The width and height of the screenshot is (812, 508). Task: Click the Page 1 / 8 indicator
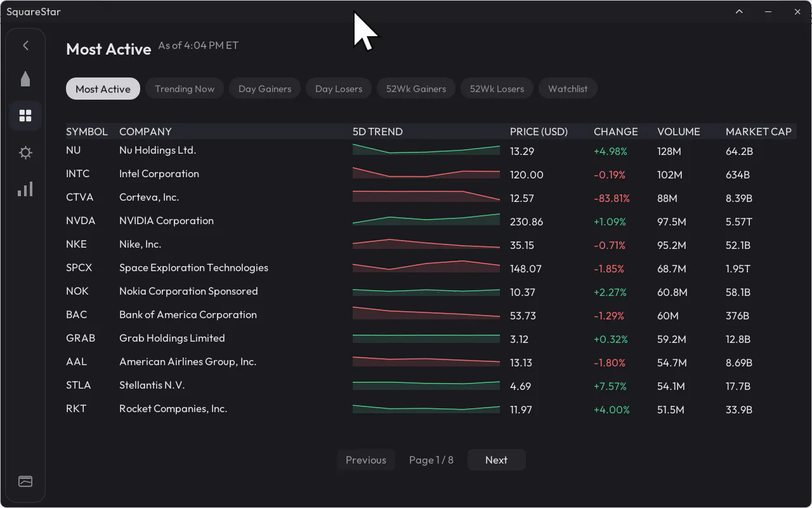tap(431, 460)
